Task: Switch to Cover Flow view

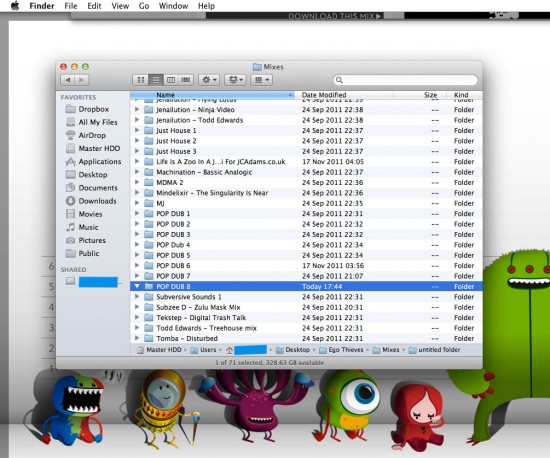Action: point(186,80)
